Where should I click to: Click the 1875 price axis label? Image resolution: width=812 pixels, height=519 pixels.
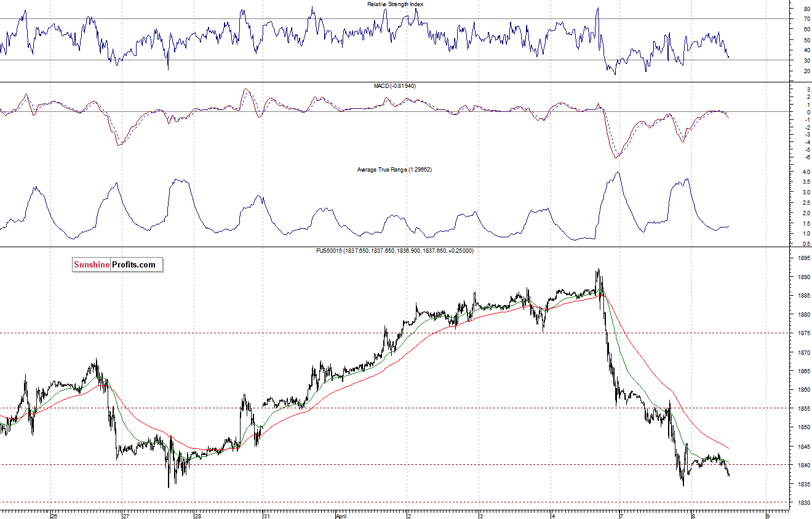tap(804, 333)
